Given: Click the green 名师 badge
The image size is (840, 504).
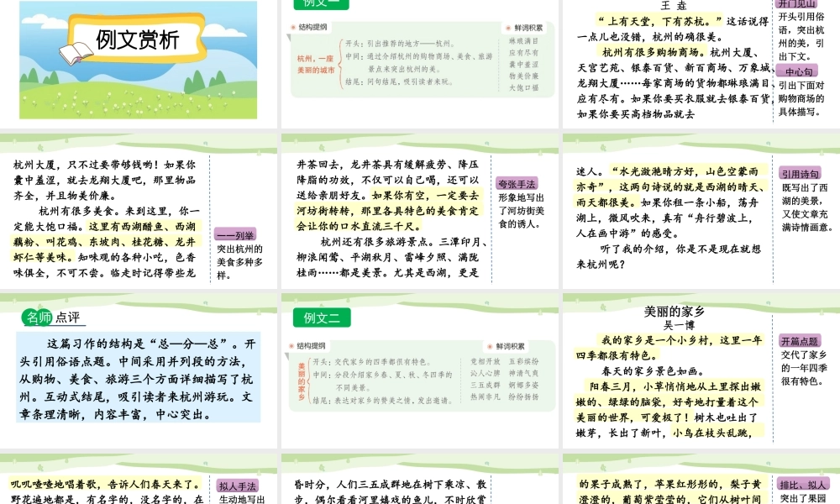Looking at the screenshot, I should pos(39,317).
